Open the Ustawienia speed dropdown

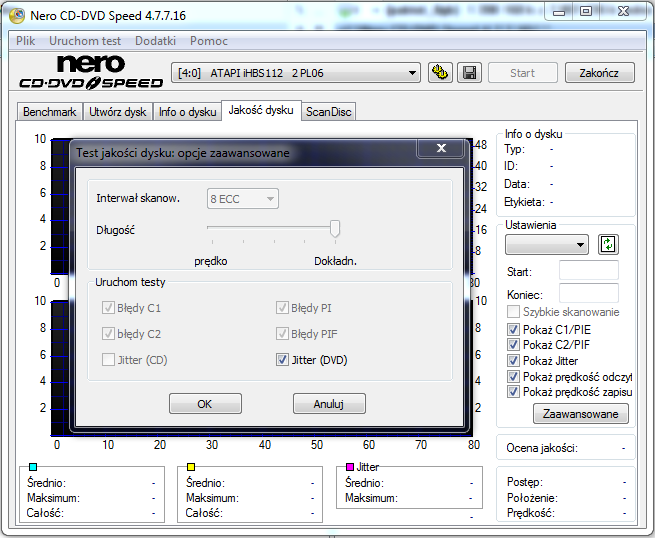pyautogui.click(x=546, y=245)
